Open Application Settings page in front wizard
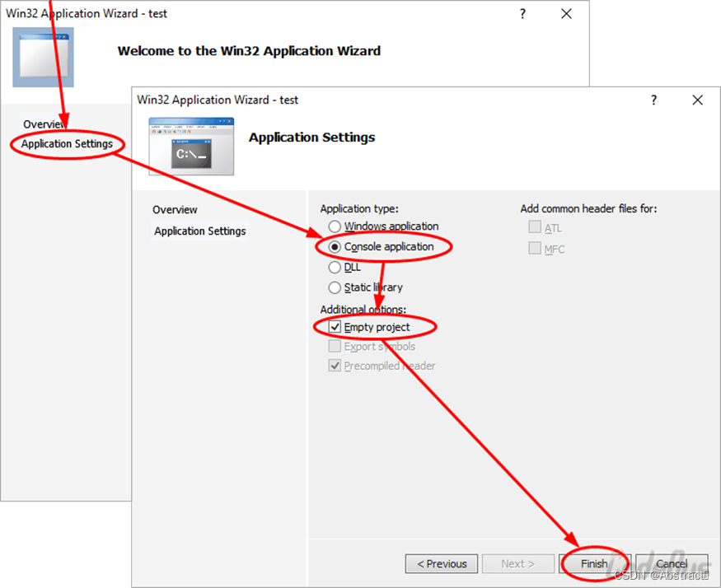 (x=200, y=231)
